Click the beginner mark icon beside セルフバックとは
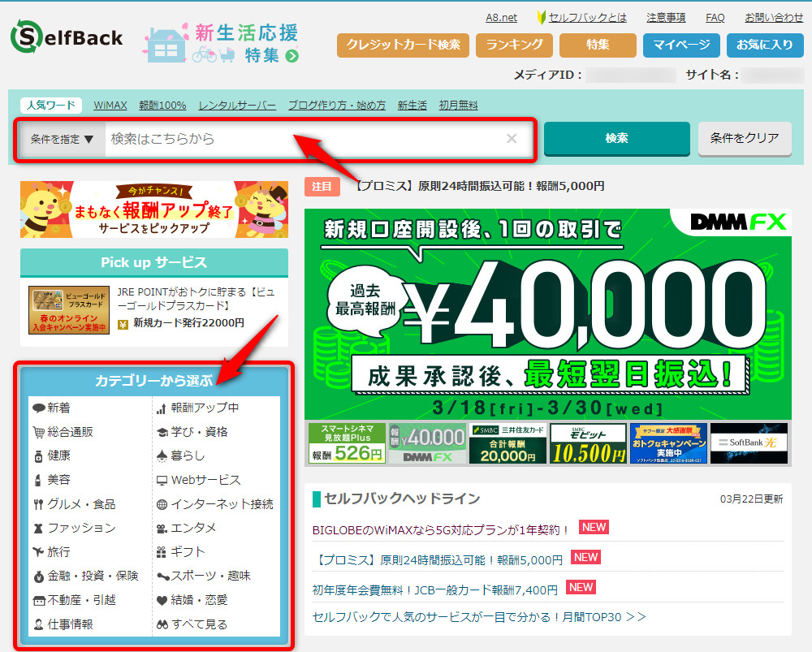Screen dimensions: 812x652 (541, 18)
